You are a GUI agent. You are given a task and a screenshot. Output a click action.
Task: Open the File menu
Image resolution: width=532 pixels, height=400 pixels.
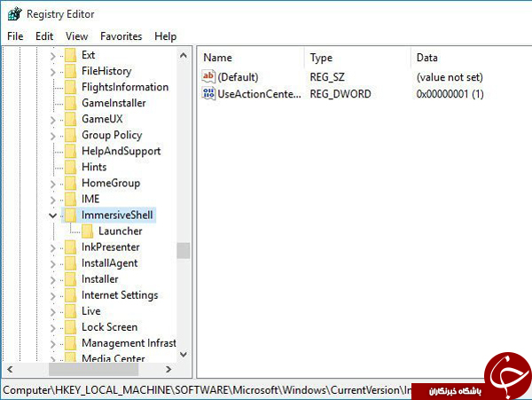[x=15, y=36]
